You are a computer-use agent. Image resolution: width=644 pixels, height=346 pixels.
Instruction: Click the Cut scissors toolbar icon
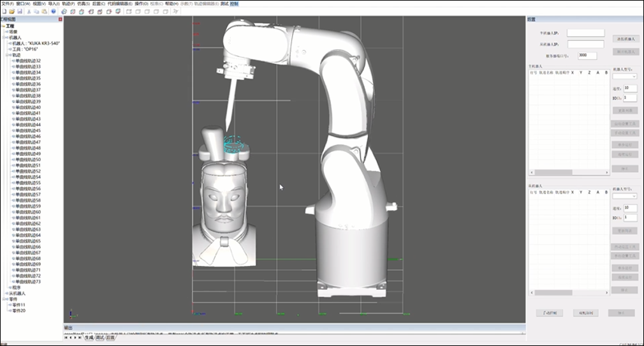click(29, 11)
